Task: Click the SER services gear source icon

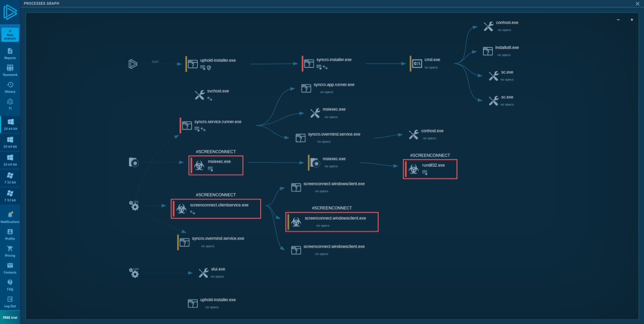Action: (x=134, y=205)
